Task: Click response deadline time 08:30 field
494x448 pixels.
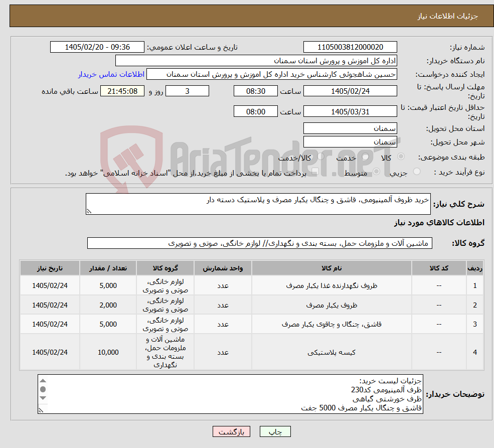Action: coord(255,91)
